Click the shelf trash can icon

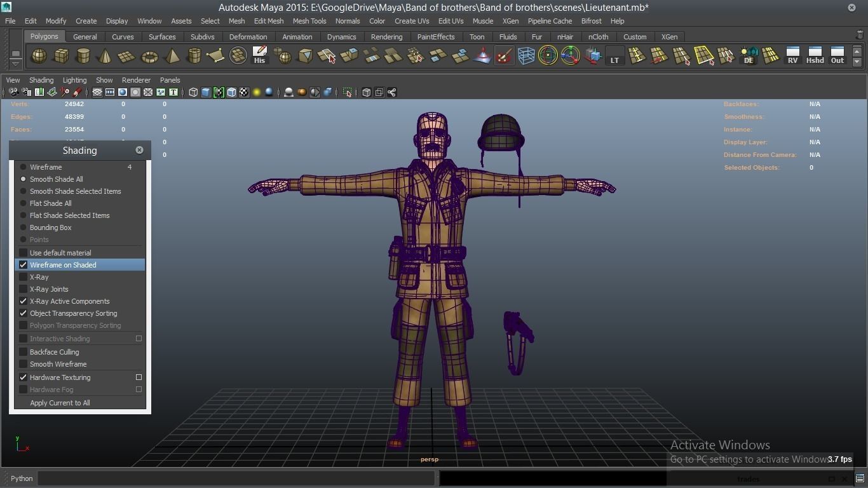(860, 35)
